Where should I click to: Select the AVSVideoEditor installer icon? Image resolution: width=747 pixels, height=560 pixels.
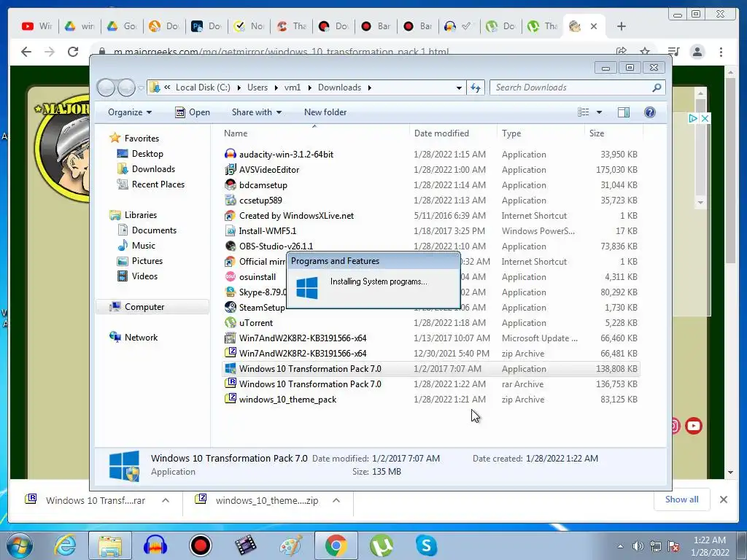click(230, 169)
